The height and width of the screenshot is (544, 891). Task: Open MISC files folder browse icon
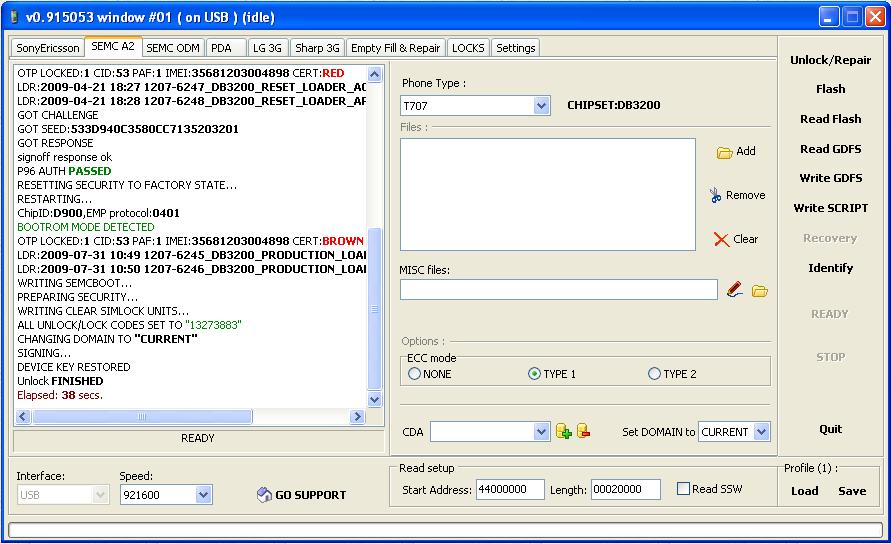pyautogui.click(x=760, y=291)
